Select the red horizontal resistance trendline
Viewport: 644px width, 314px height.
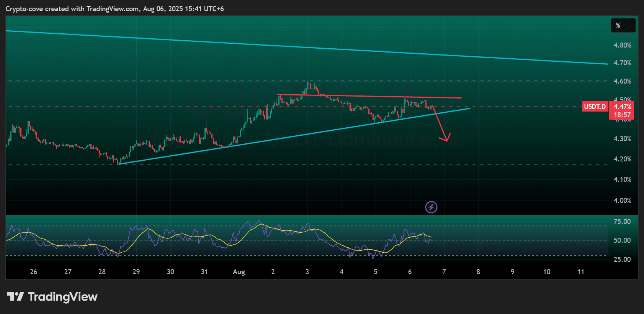tap(369, 96)
